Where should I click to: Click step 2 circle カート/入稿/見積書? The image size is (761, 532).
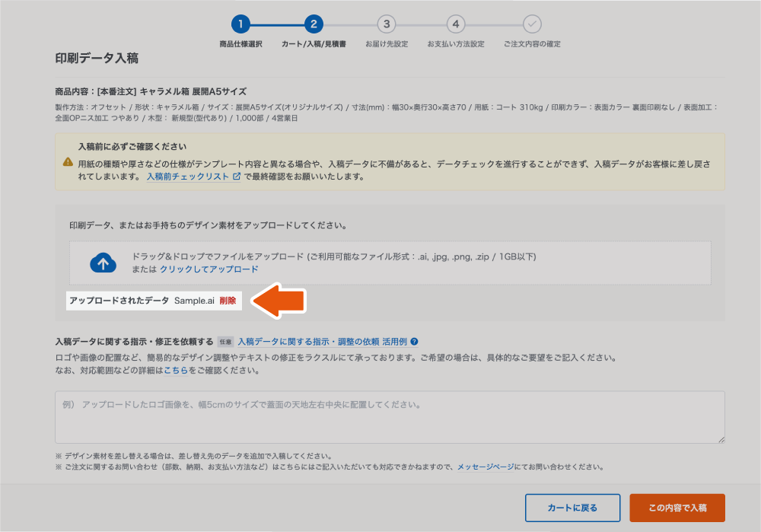[314, 24]
